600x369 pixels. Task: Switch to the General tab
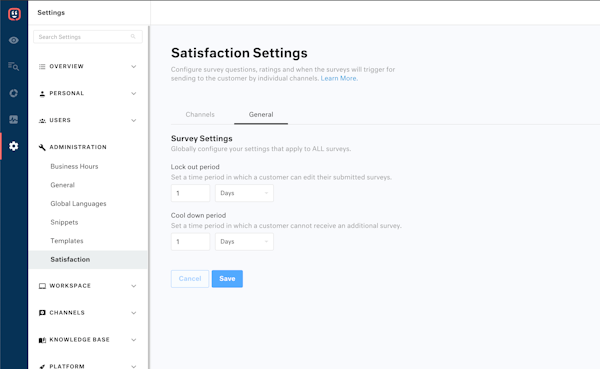pyautogui.click(x=261, y=114)
